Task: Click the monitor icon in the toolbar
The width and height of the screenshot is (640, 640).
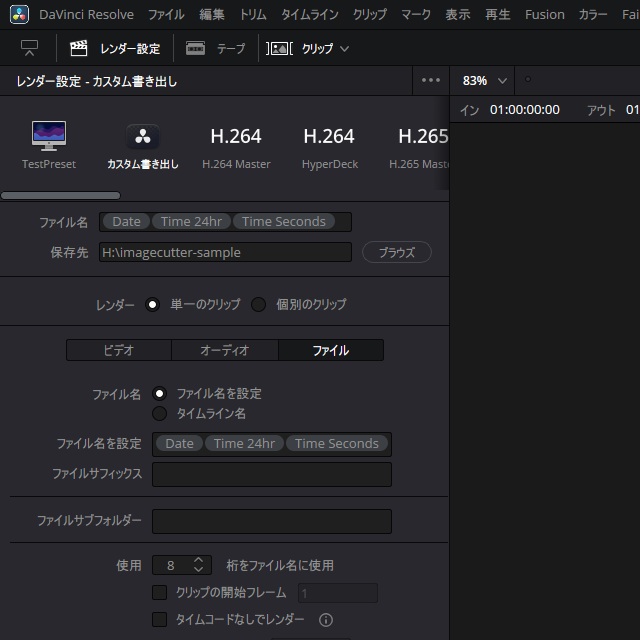Action: [29, 48]
